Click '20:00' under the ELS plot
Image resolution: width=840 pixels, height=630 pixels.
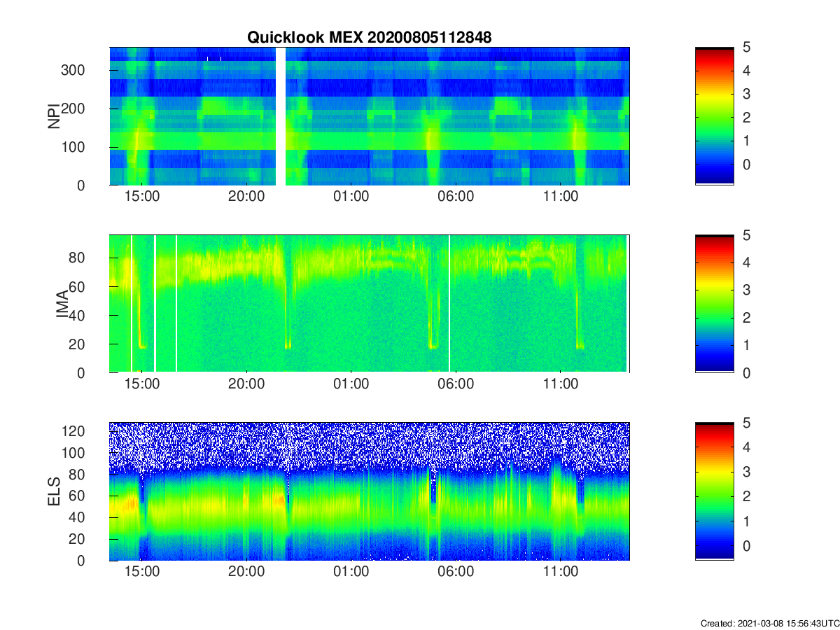pos(246,572)
